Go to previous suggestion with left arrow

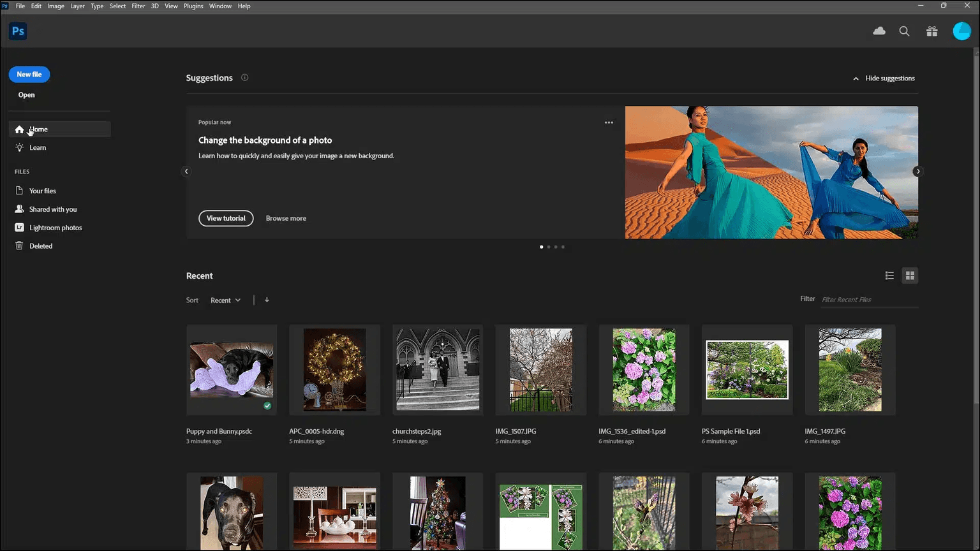pyautogui.click(x=186, y=172)
